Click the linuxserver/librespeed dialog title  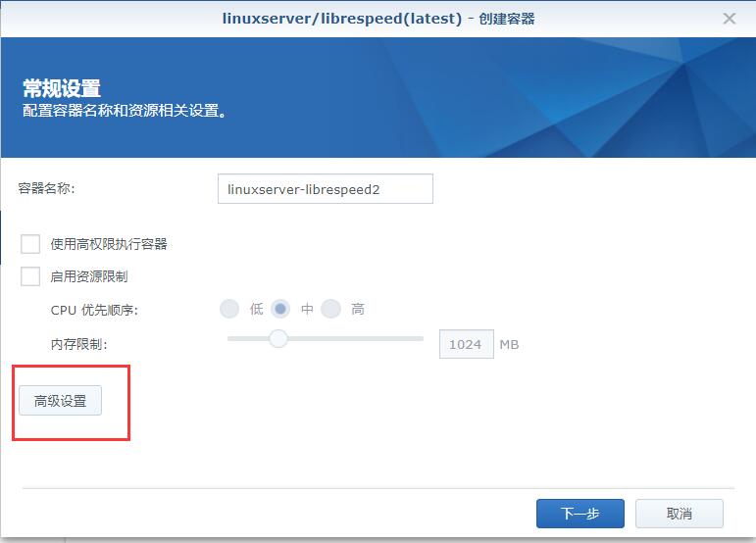coord(378,19)
